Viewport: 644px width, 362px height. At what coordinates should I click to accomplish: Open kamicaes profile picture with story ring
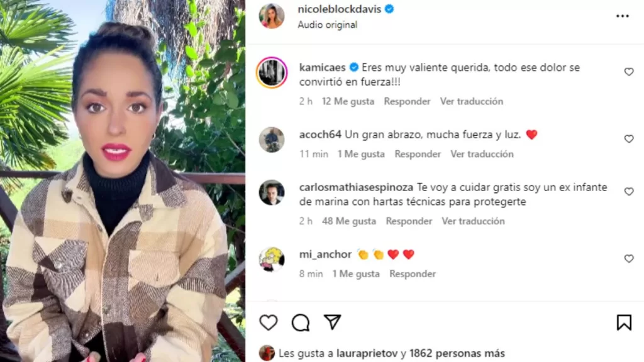point(272,73)
